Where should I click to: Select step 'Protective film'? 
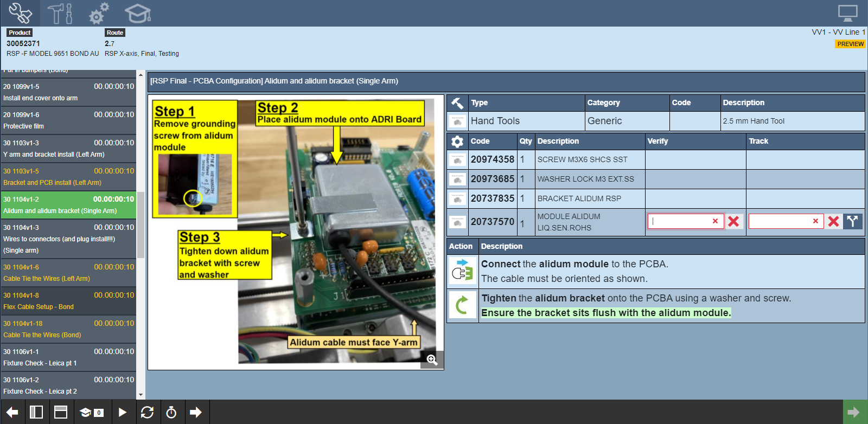point(68,120)
